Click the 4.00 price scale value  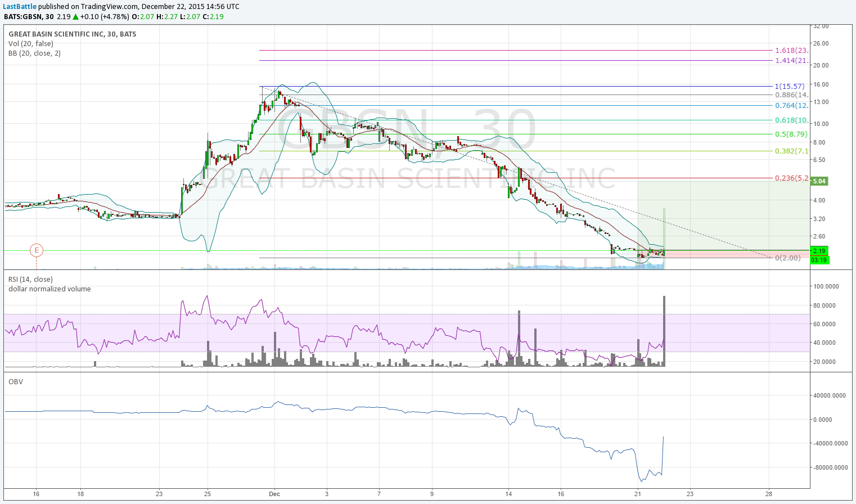point(819,200)
